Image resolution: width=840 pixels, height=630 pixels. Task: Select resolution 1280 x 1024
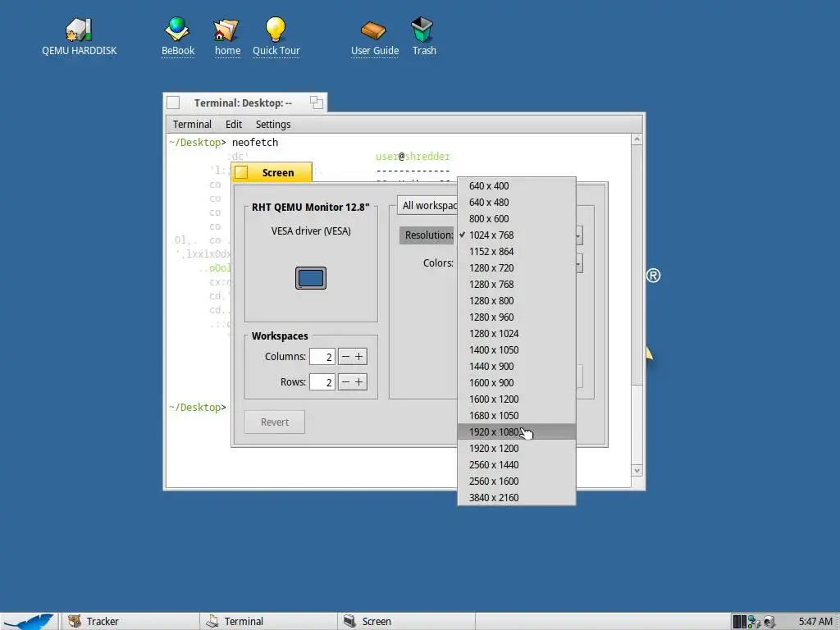pos(517,333)
